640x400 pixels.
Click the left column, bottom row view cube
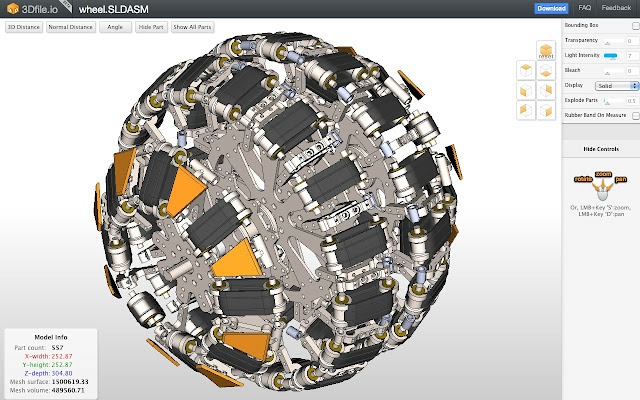click(x=526, y=110)
